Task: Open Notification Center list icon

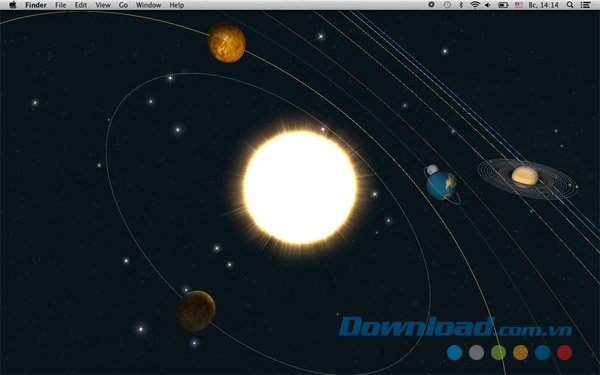Action: pos(585,5)
